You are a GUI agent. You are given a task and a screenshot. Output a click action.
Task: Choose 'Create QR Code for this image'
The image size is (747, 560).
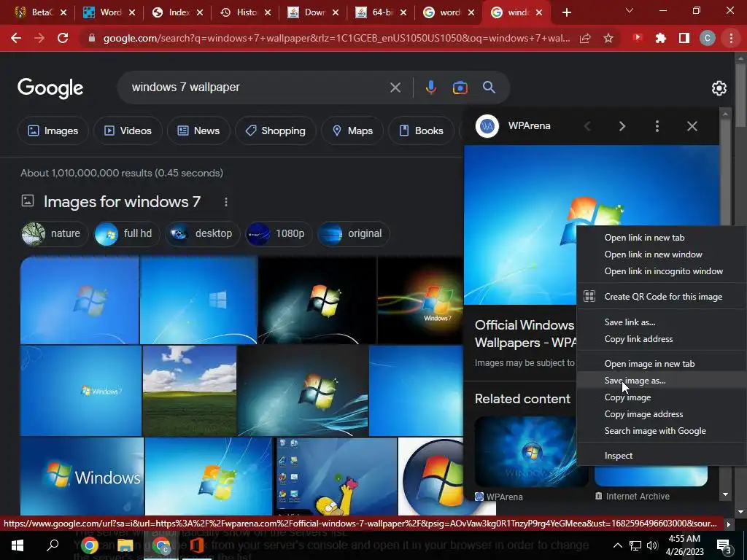662,297
